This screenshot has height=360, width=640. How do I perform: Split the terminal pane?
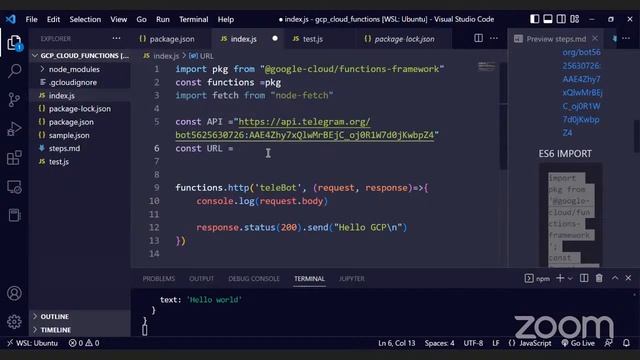[584, 278]
